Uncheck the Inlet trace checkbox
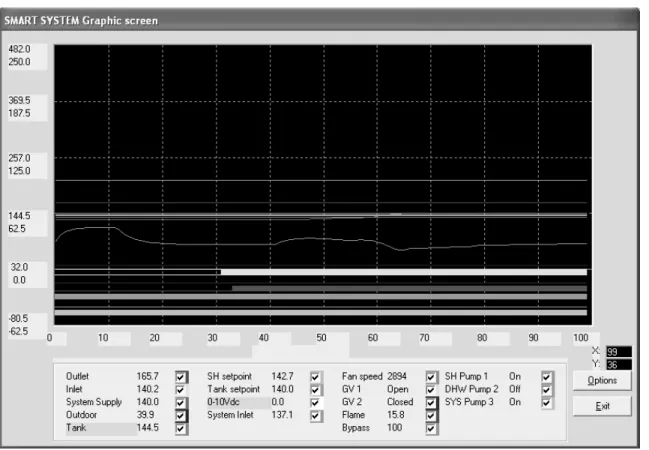Screen dimensions: 649x450 180,390
